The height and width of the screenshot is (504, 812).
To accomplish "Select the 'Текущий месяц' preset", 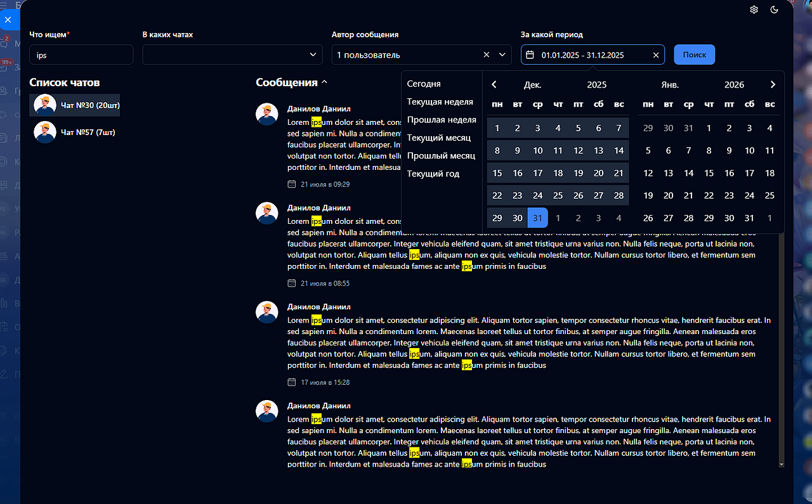I will tap(439, 138).
